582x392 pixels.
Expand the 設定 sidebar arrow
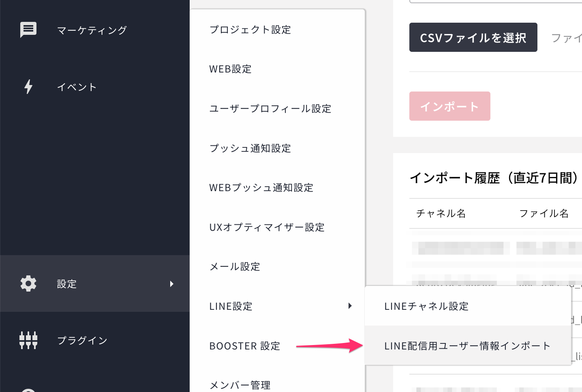(172, 284)
